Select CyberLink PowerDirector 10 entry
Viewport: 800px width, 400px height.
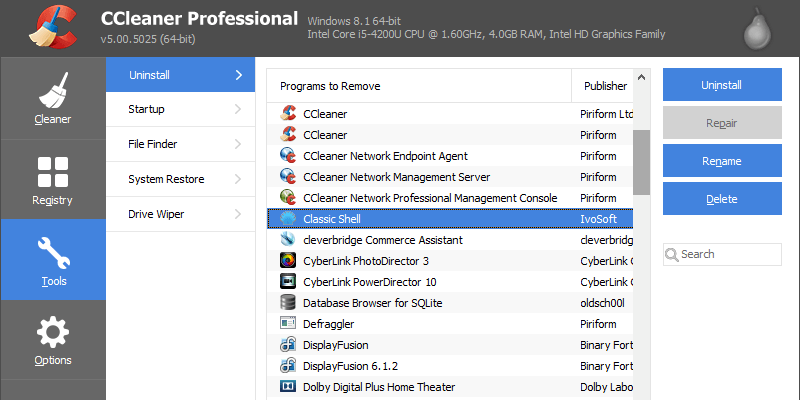pyautogui.click(x=450, y=282)
